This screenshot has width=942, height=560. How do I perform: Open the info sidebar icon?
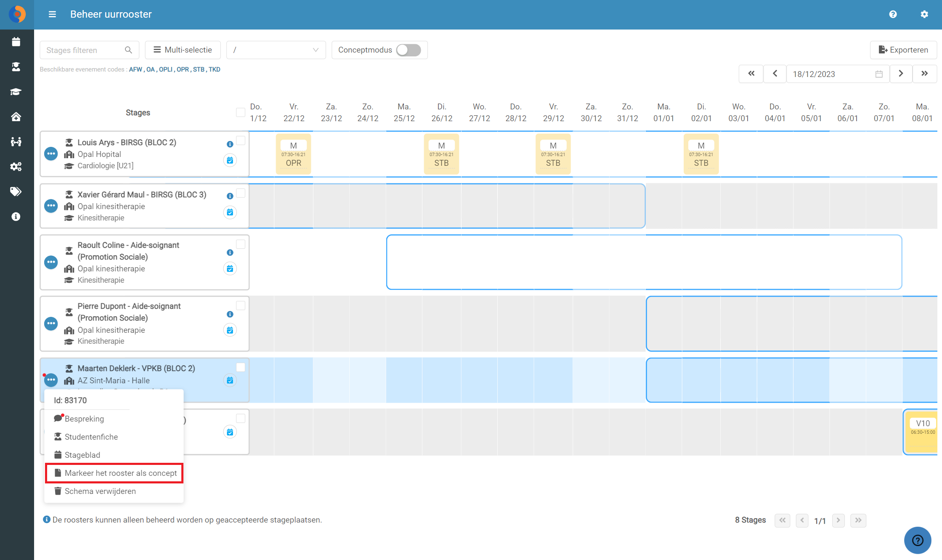coord(16,217)
